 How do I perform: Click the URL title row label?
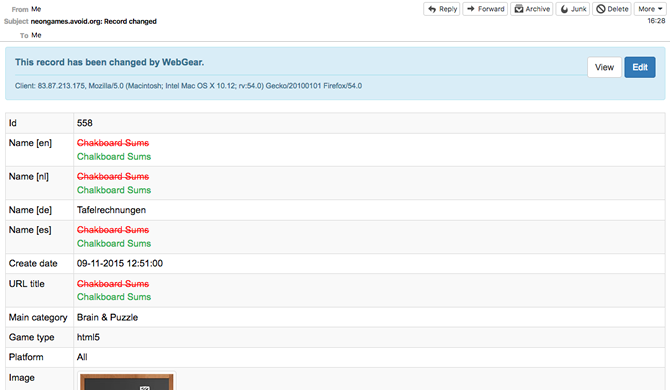pos(26,284)
